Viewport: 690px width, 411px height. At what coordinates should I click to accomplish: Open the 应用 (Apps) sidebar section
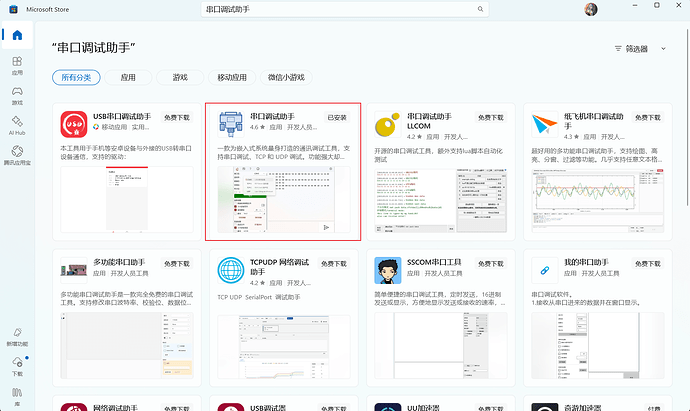(x=17, y=67)
